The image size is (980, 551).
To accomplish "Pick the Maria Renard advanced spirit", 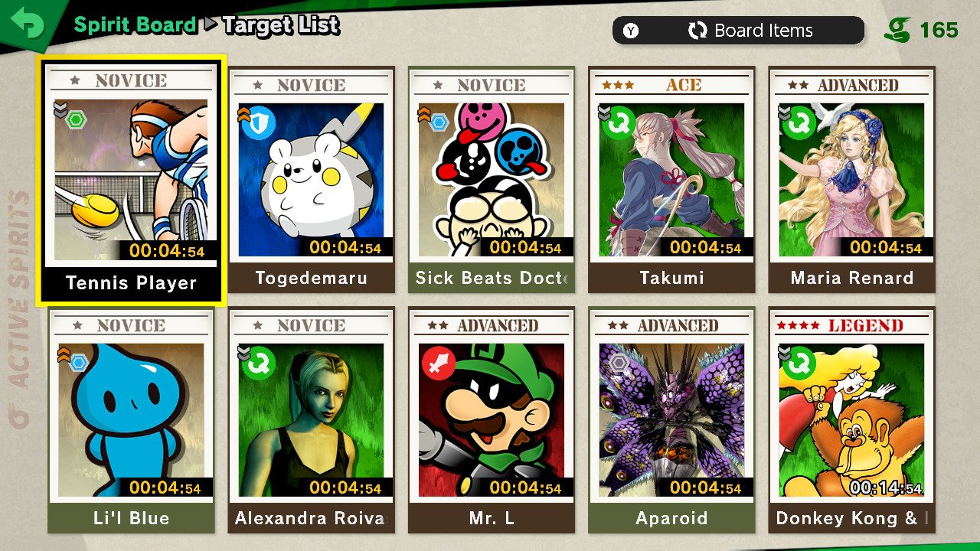I will point(852,180).
